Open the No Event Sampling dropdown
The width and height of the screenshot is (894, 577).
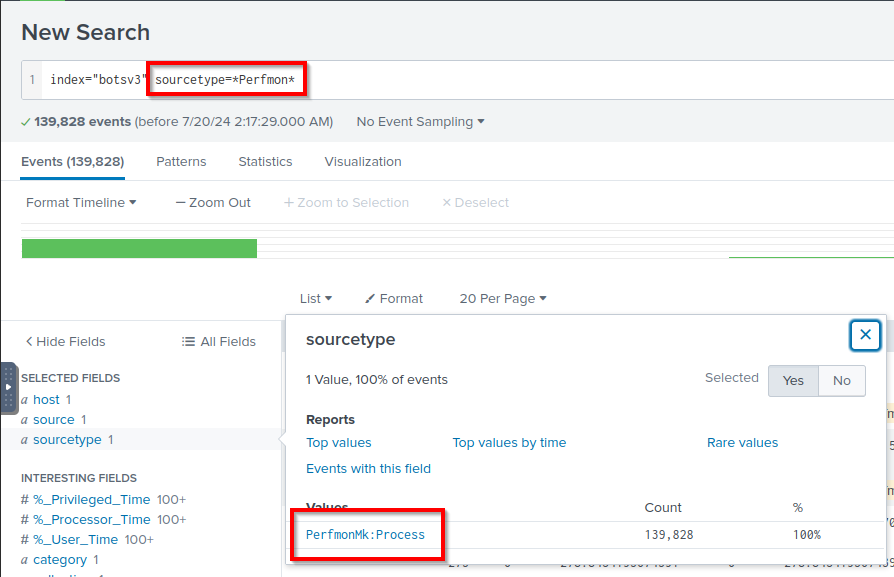coord(420,122)
